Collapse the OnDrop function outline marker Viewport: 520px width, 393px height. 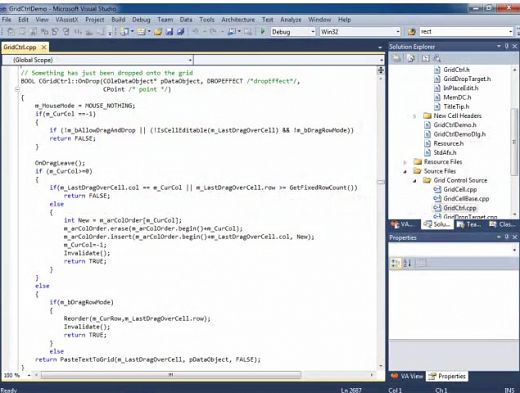(x=17, y=89)
